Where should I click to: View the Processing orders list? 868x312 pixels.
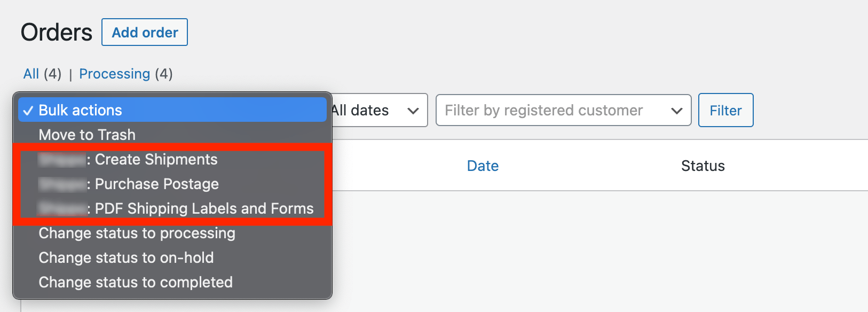pyautogui.click(x=115, y=74)
